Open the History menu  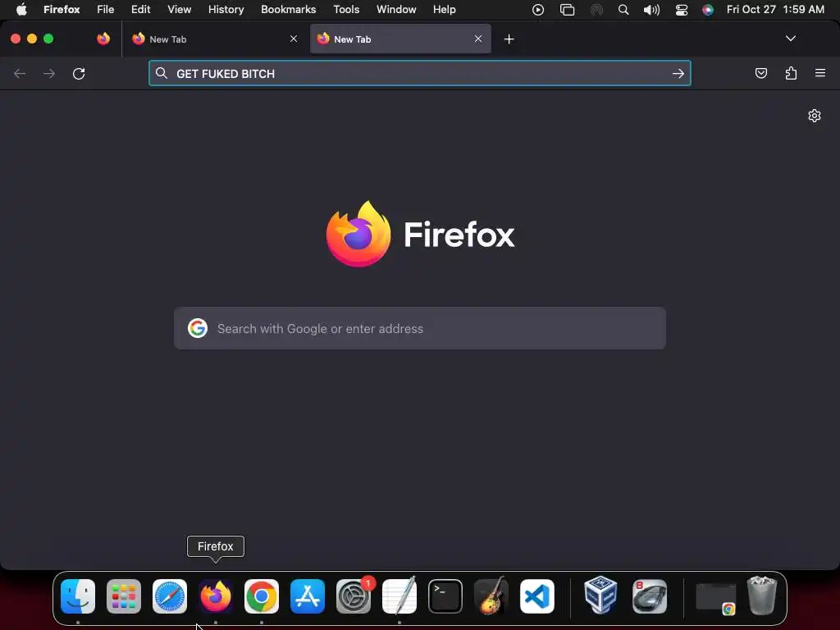226,10
